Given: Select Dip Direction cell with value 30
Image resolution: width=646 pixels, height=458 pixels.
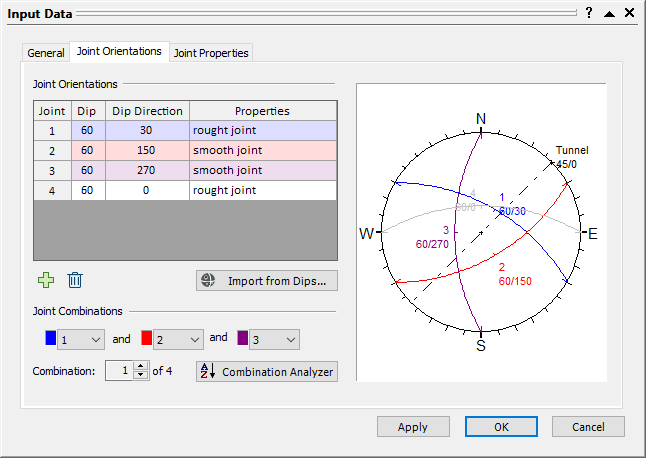Looking at the screenshot, I should [147, 131].
